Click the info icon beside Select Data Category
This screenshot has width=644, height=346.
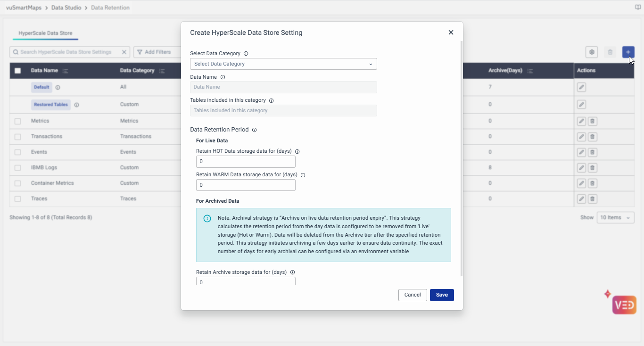pos(246,54)
